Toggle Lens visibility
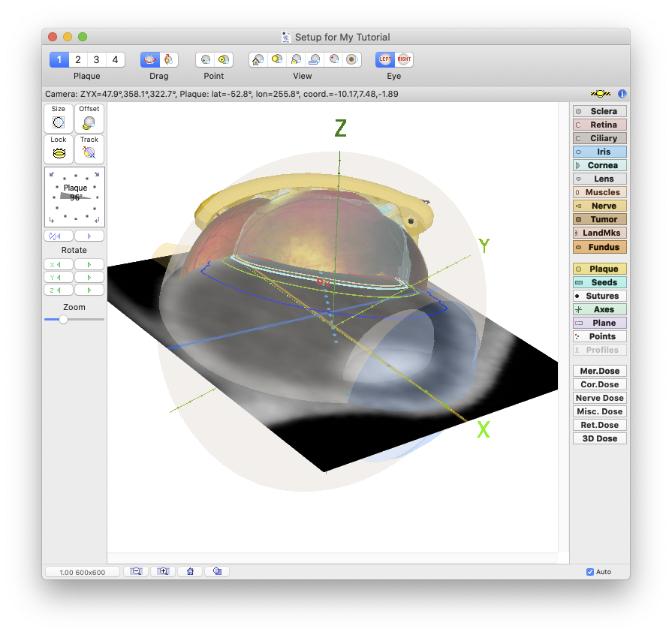Viewport: 672px width, 635px height. tap(600, 179)
